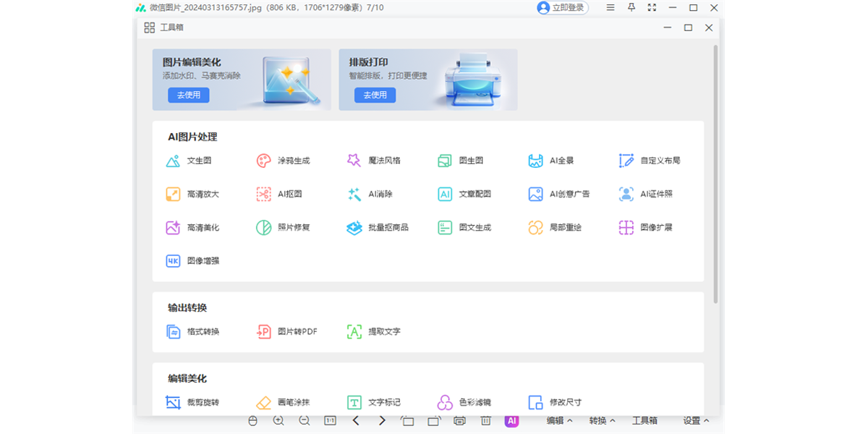Expand the 转换 convert menu

(602, 421)
